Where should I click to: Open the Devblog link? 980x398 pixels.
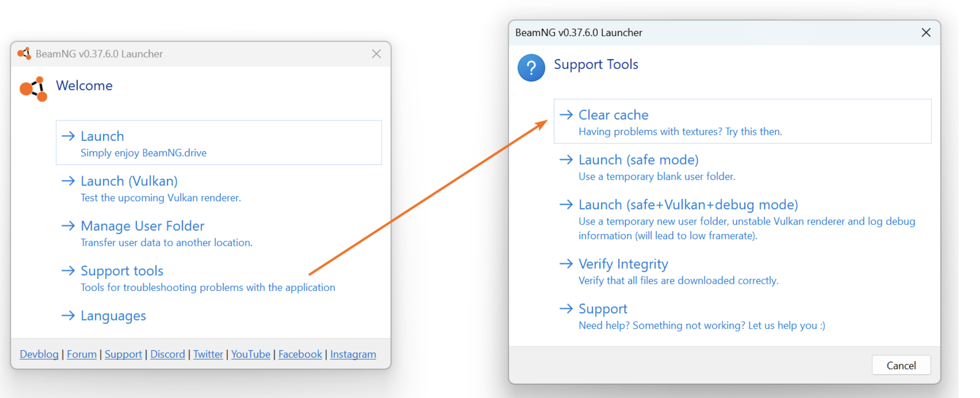click(x=39, y=354)
